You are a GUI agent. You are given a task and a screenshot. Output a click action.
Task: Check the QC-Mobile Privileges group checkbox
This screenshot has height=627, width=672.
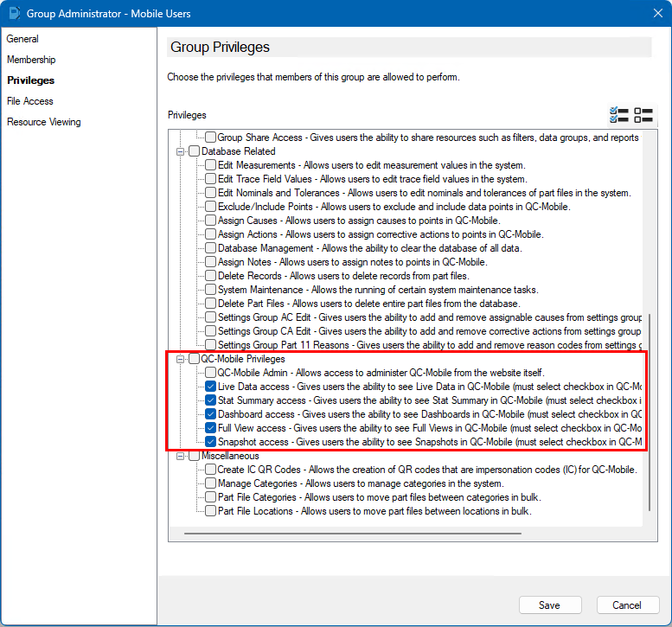194,359
